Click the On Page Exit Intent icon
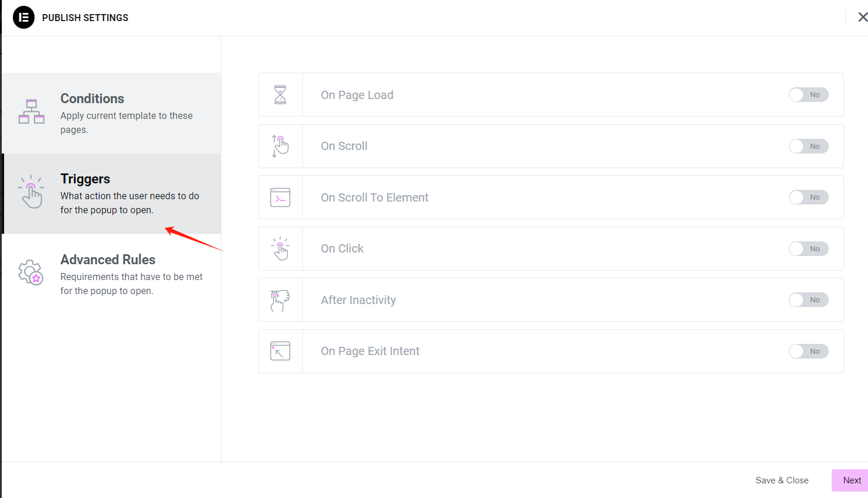868x498 pixels. [281, 351]
